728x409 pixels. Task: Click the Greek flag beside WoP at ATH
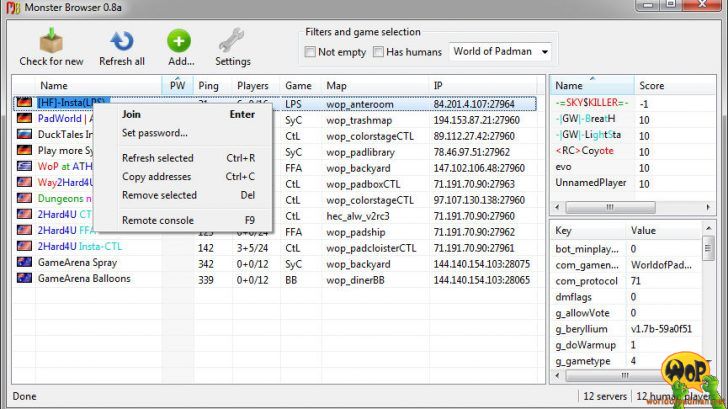pyautogui.click(x=24, y=166)
